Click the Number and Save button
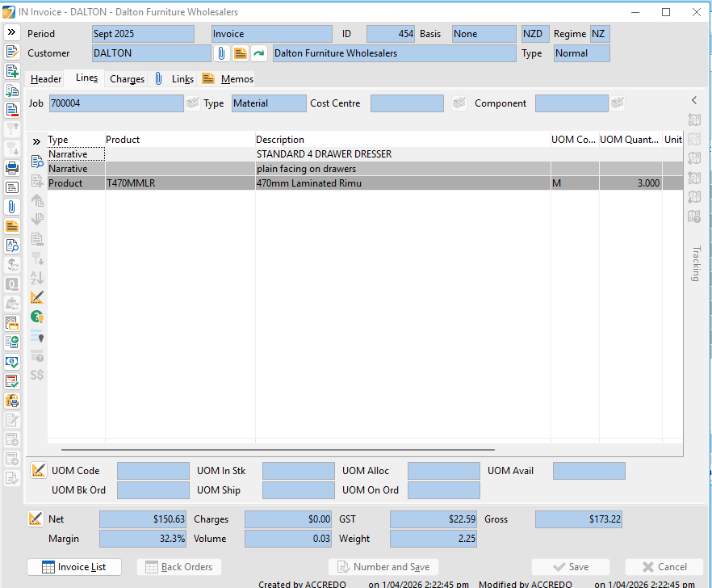The height and width of the screenshot is (588, 712). coord(383,567)
